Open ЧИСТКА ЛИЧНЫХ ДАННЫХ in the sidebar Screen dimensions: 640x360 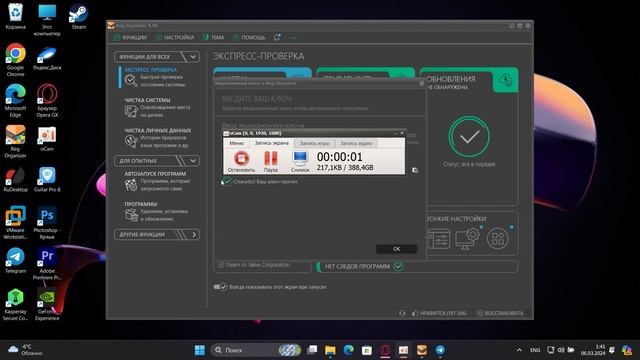[157, 138]
